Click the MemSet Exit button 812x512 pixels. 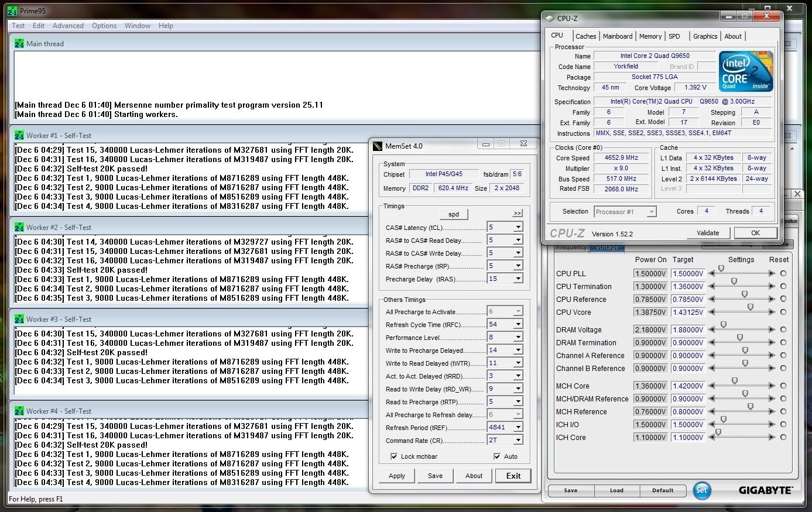point(513,476)
